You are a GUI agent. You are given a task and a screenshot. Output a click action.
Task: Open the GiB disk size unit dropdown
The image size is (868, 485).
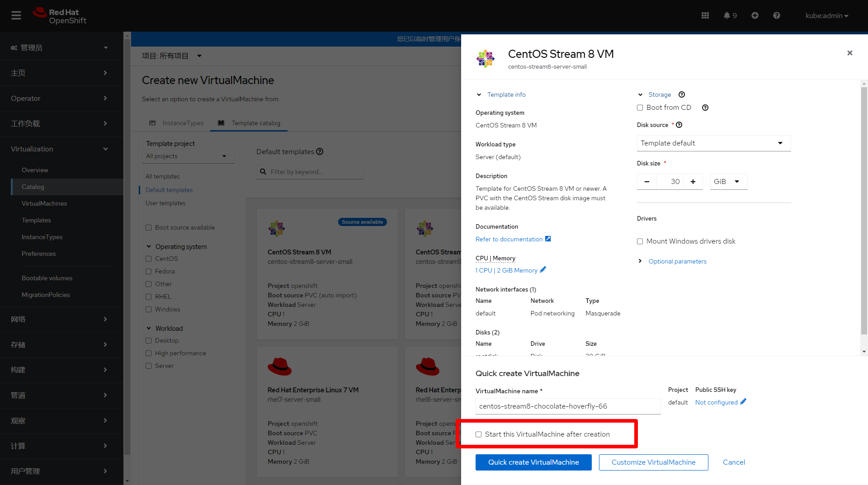(x=728, y=182)
